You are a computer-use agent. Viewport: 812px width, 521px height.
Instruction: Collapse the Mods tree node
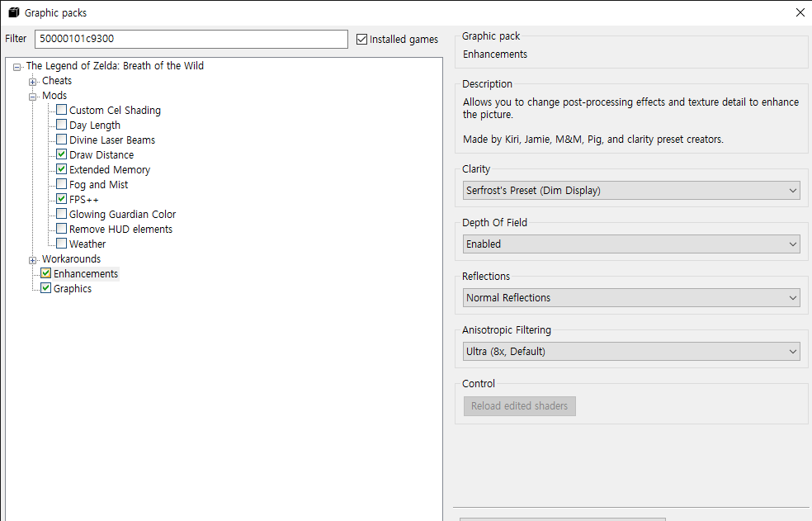[x=33, y=97]
